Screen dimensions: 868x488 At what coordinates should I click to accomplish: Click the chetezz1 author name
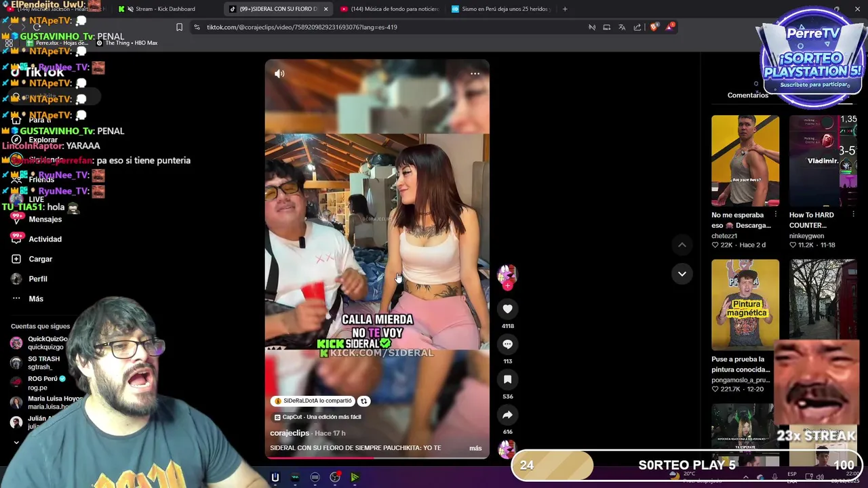pos(724,236)
